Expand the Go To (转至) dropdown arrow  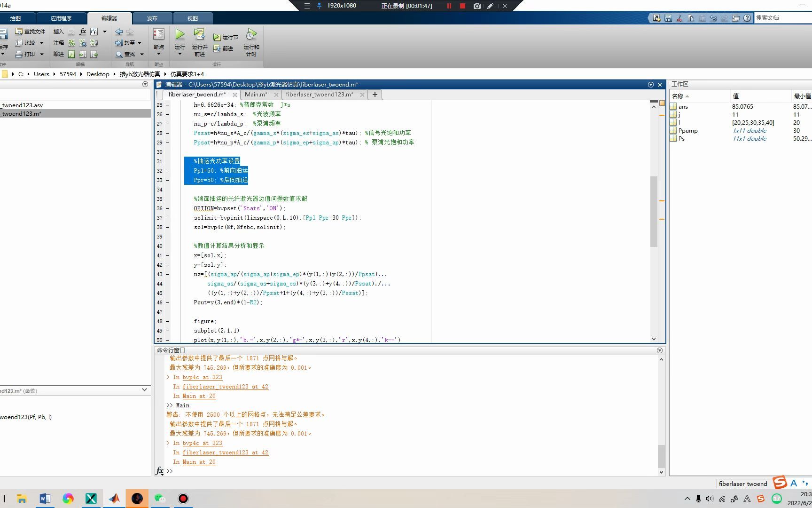tap(140, 43)
